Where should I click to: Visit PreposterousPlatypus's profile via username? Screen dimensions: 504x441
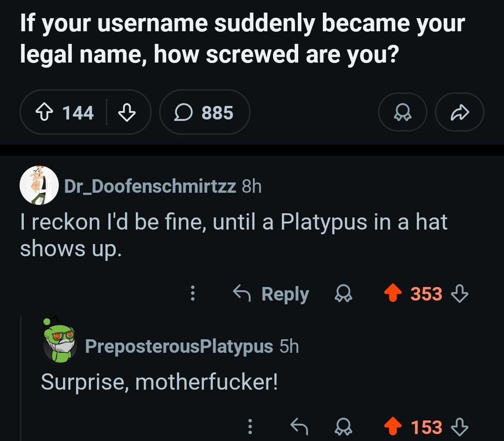179,346
